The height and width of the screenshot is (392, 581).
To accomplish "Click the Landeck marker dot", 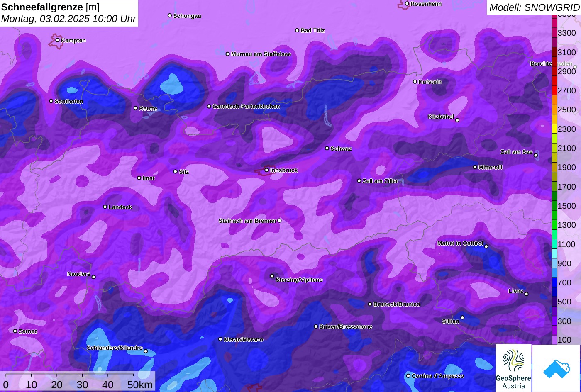I will [105, 207].
